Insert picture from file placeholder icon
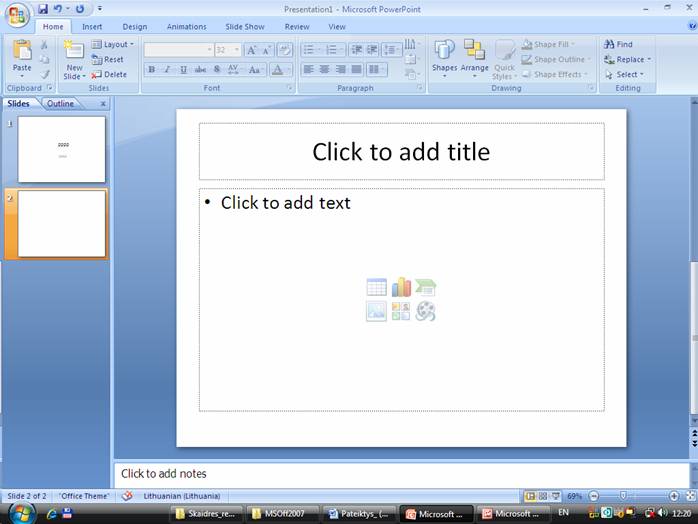The height and width of the screenshot is (524, 698). (377, 311)
